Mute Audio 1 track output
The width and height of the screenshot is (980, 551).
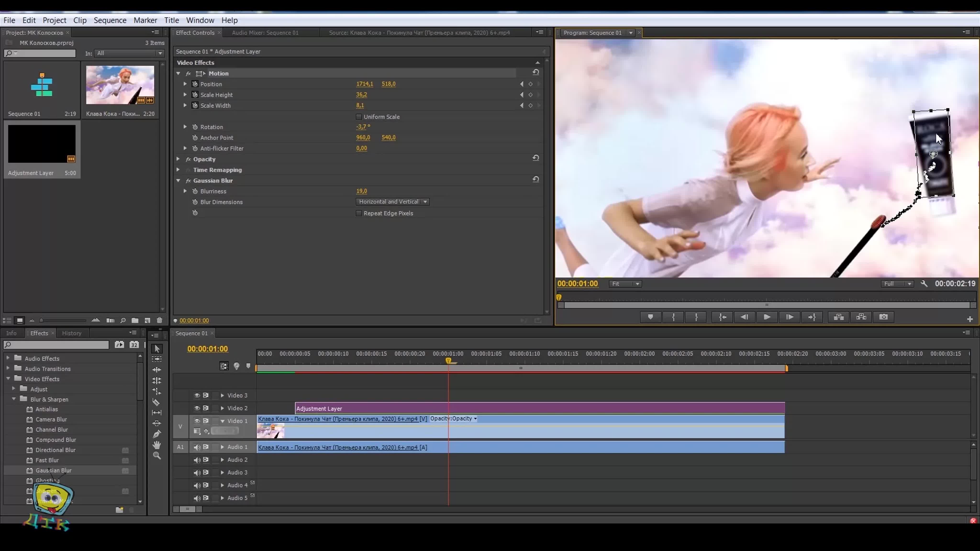click(197, 447)
